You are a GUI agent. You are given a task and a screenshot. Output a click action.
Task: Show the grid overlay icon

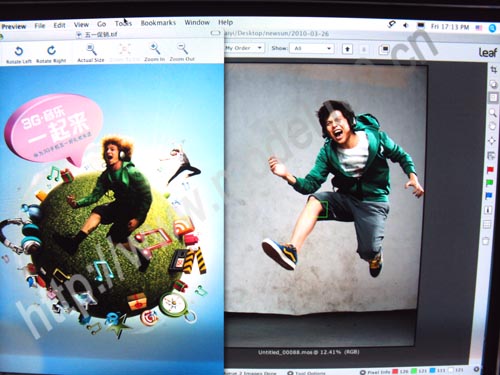tap(487, 225)
